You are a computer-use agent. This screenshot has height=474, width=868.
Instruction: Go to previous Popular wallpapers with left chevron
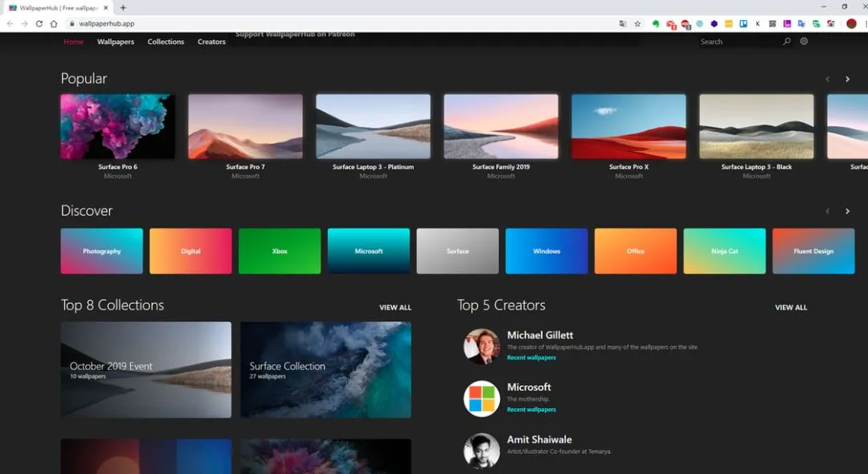(828, 79)
